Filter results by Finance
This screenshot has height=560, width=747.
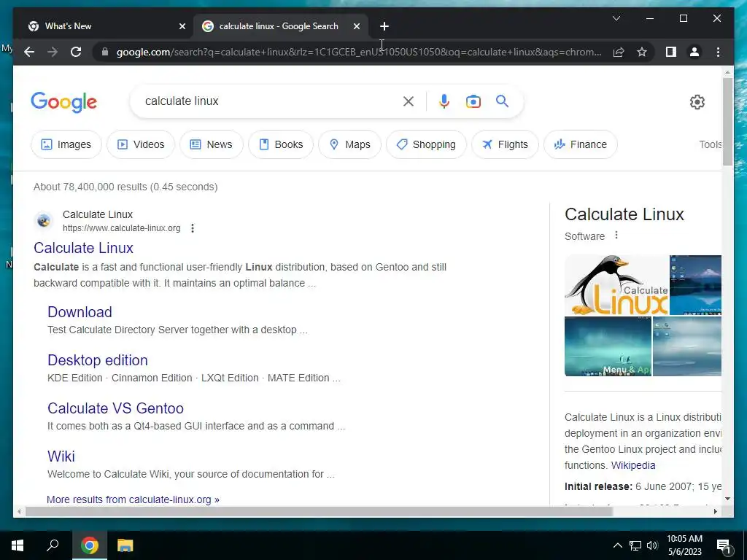pos(580,144)
